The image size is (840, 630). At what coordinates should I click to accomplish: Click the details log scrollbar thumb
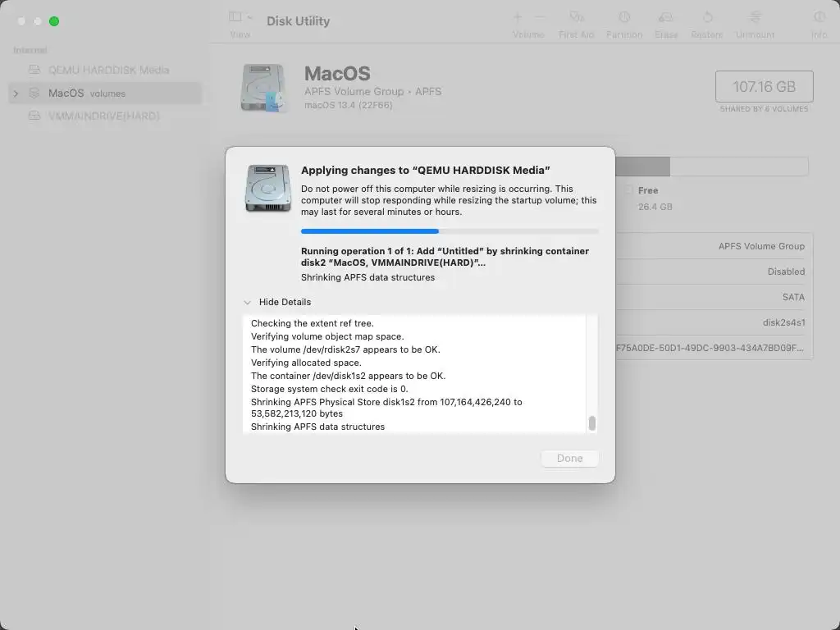[592, 423]
